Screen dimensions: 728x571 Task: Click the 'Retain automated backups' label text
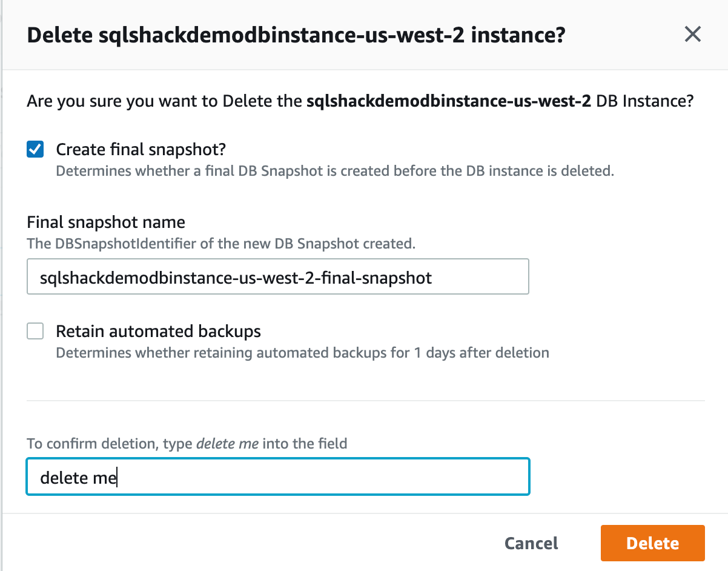[x=158, y=331]
